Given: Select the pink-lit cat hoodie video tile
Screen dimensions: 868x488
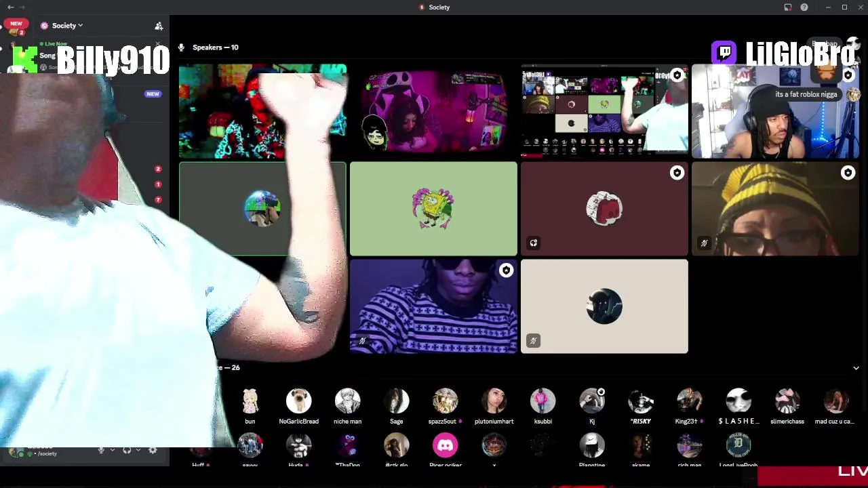Looking at the screenshot, I should 433,112.
